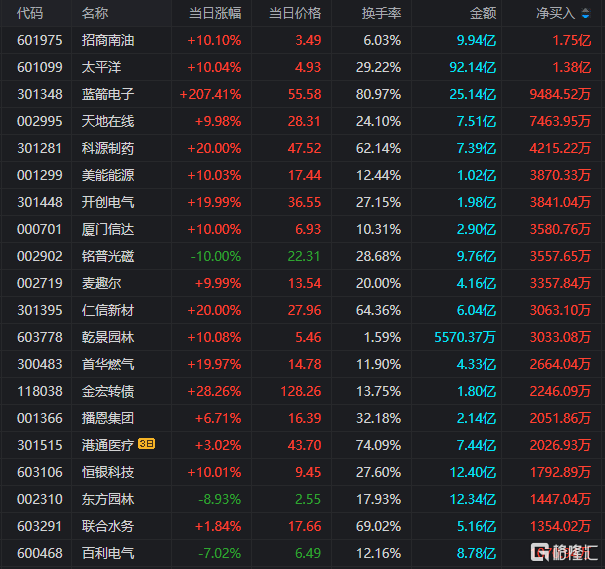Click net buy value 1354.02万
The height and width of the screenshot is (569, 605).
(560, 526)
